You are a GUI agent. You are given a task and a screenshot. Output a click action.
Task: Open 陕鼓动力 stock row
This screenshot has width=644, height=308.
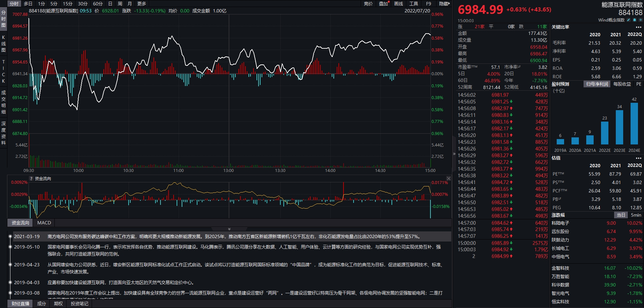[x=597, y=240]
